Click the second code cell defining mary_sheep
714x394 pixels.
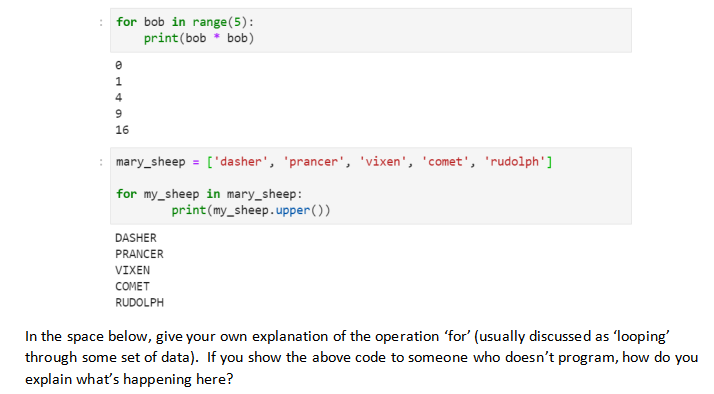pos(371,186)
